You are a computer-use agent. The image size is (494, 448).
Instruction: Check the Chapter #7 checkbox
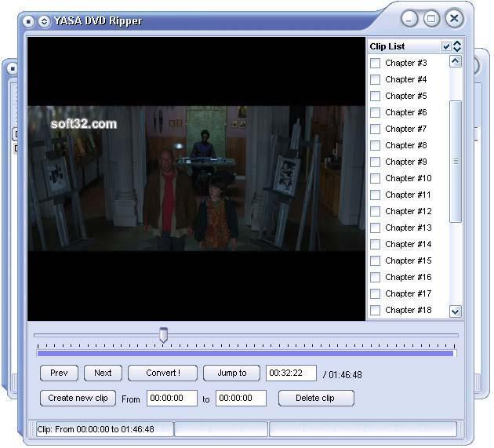(x=375, y=129)
